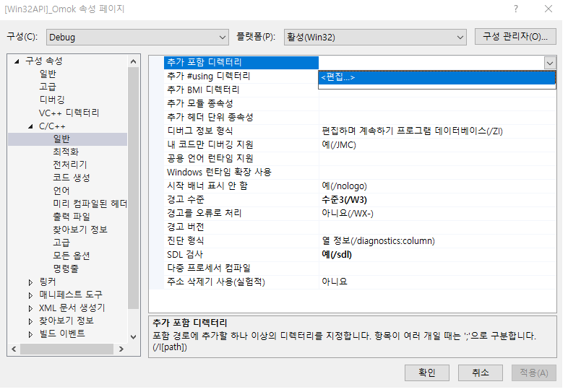The image size is (568, 392).
Task: Click the 취소 button
Action: (x=481, y=373)
